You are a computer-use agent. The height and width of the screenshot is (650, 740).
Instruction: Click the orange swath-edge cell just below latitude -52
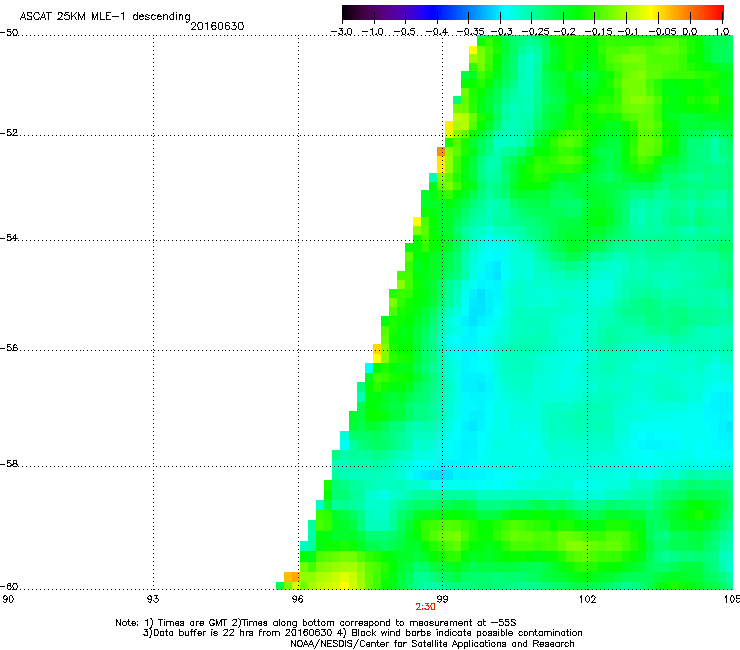(x=441, y=152)
